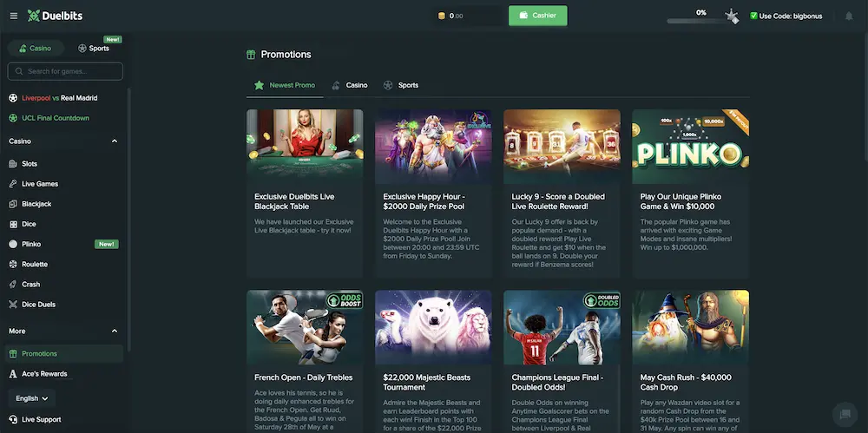The height and width of the screenshot is (433, 868).
Task: Click the gift icon beside Promotions heading
Action: (251, 55)
